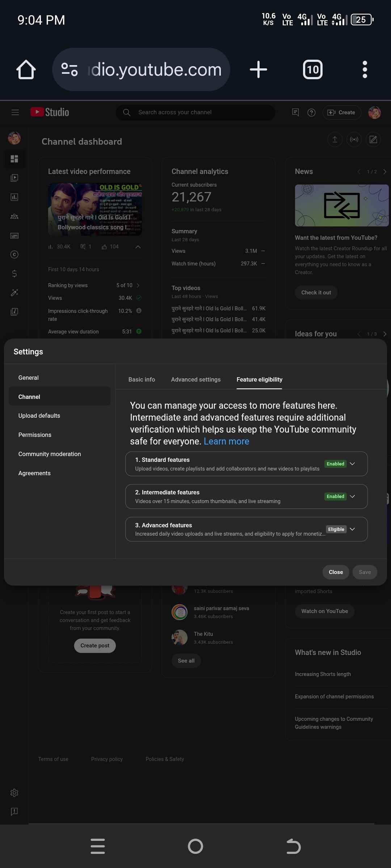The image size is (391, 868).
Task: Focus the Search across your channel field
Action: tap(195, 112)
